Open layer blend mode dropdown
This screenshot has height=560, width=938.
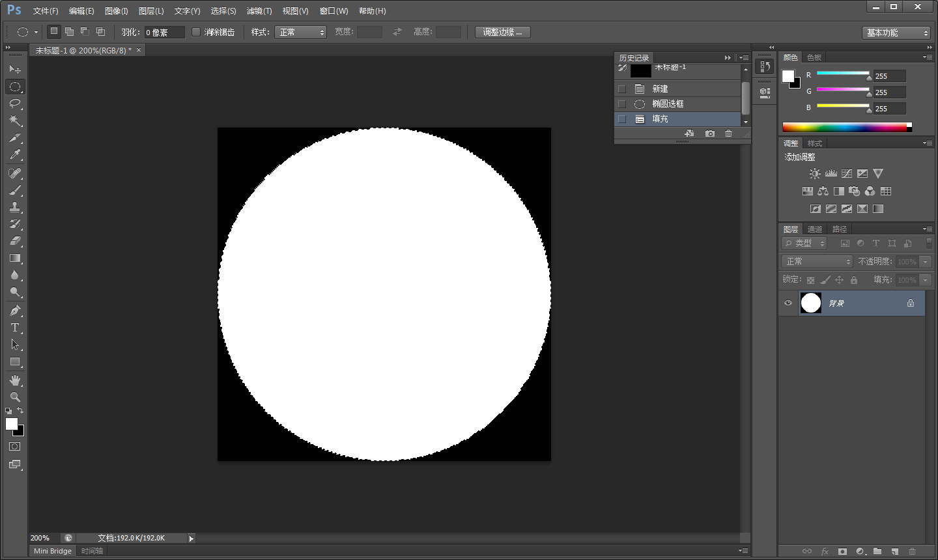pos(817,261)
